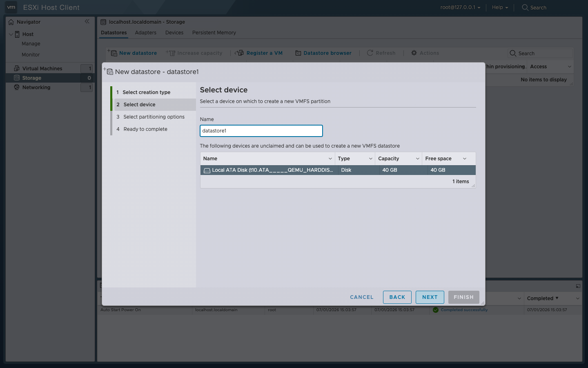Click the New datastore toolbar button label
The width and height of the screenshot is (588, 368).
[138, 53]
